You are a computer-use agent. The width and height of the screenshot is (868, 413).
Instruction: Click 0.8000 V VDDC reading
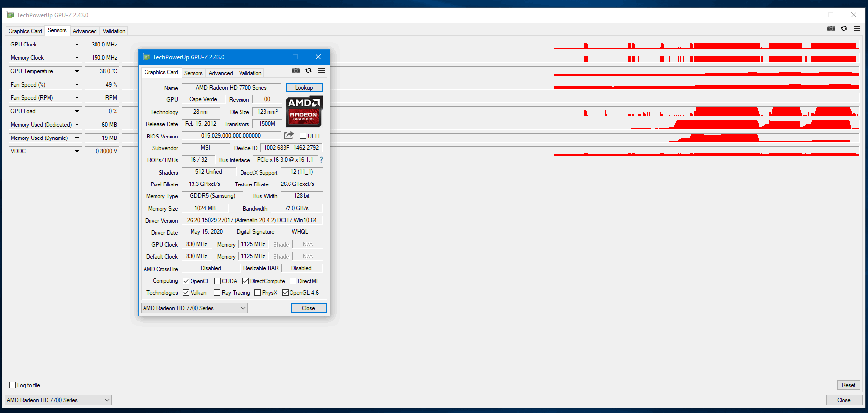(102, 151)
